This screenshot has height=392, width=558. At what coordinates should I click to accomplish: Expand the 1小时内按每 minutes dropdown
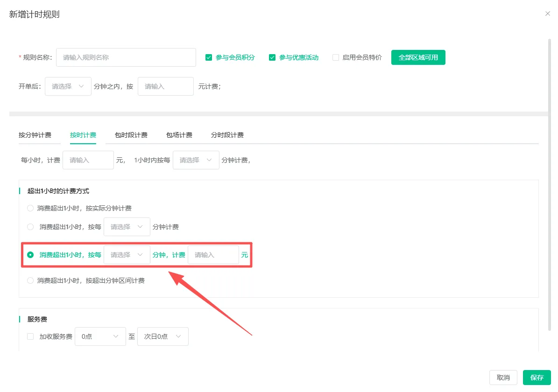pos(196,160)
